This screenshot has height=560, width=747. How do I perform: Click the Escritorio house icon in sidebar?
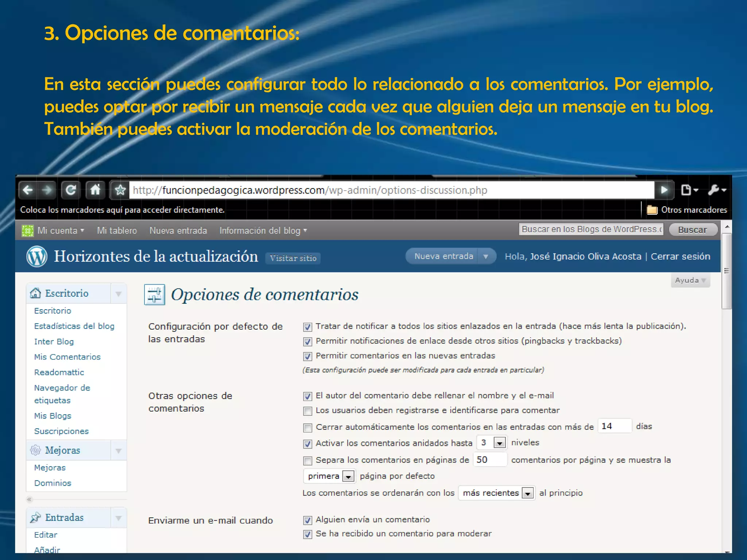coord(35,293)
